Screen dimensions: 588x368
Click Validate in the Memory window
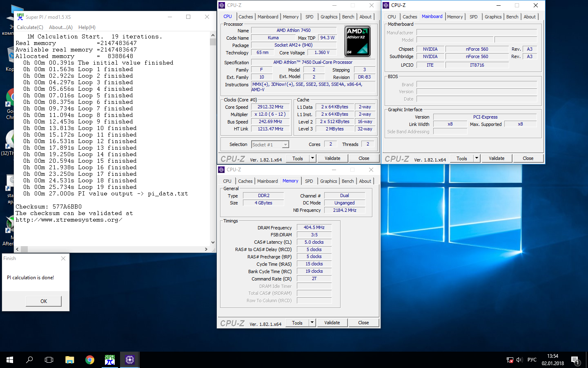(x=332, y=323)
